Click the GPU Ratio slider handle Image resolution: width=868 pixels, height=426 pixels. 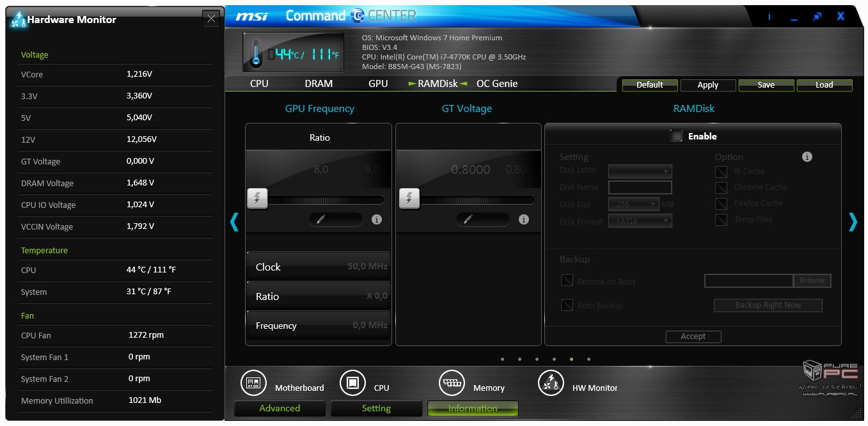[257, 198]
